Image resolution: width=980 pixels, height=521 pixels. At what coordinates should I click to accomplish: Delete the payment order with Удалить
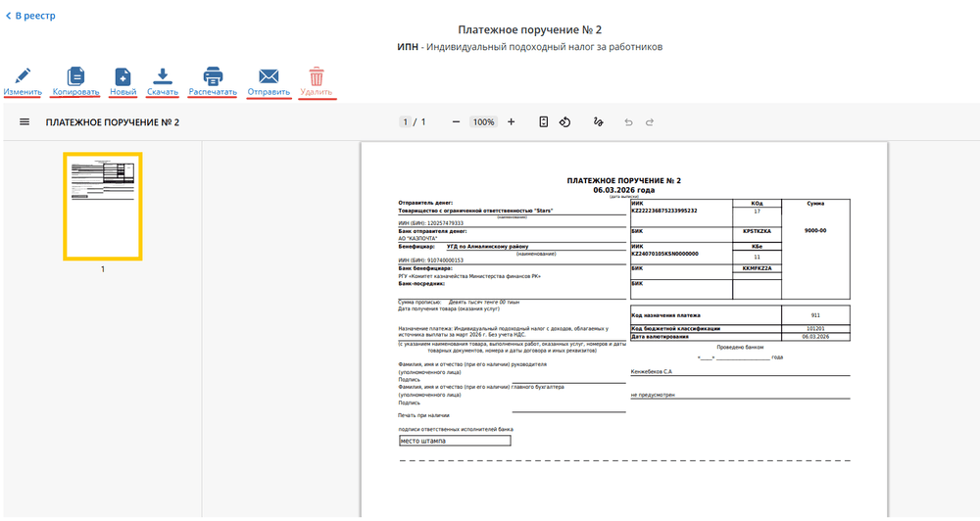(317, 76)
